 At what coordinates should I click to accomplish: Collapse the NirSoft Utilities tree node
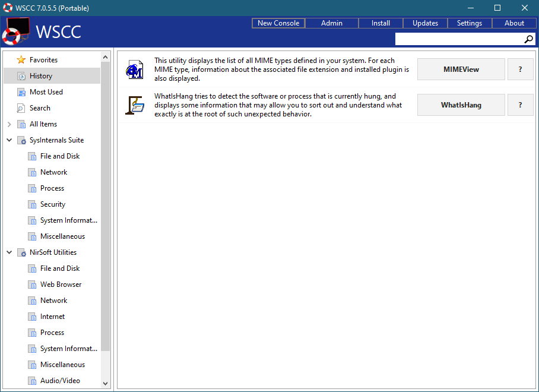(x=9, y=252)
